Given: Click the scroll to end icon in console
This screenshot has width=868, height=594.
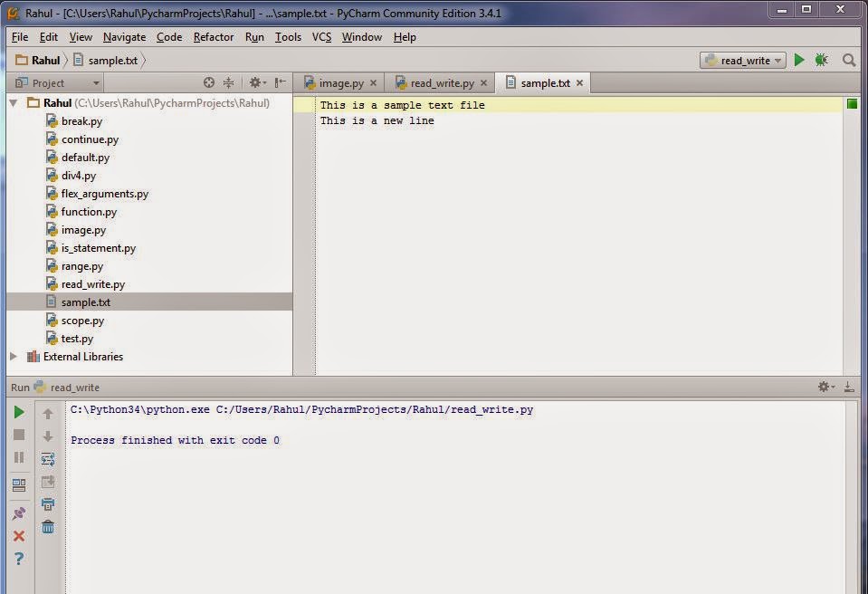Looking at the screenshot, I should 48,482.
